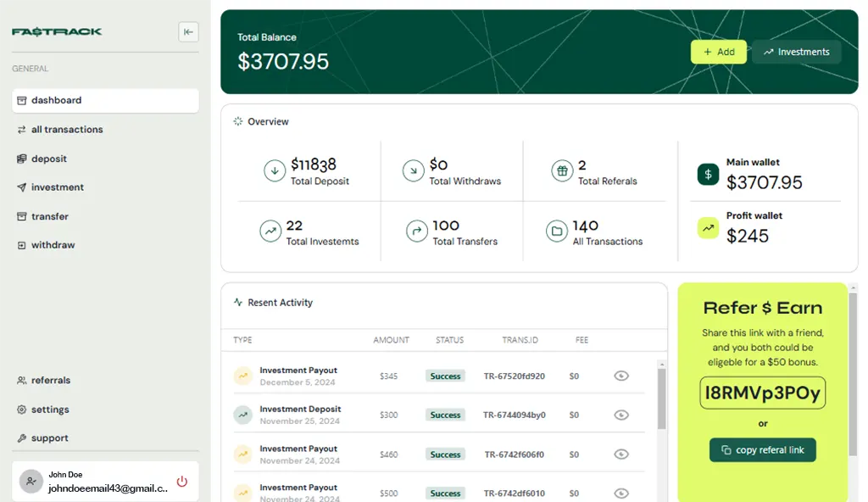Click the TRANS.ID column header
This screenshot has width=868, height=502.
coord(520,340)
